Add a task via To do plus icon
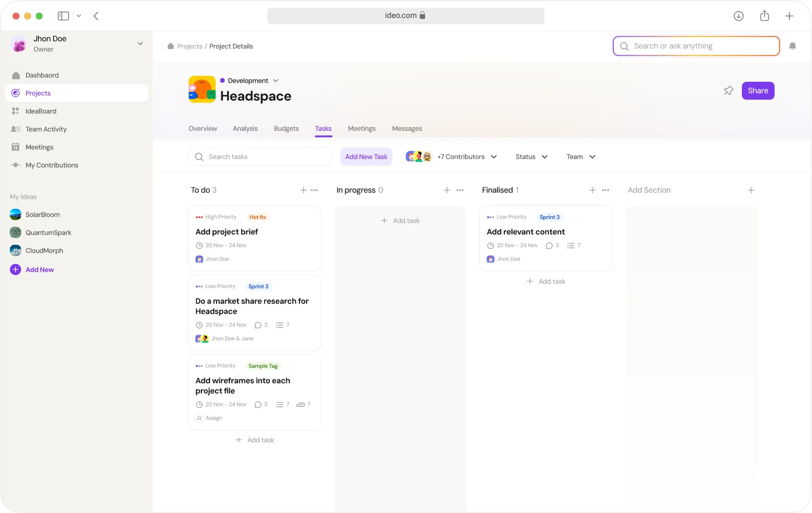The image size is (812, 513). pyautogui.click(x=304, y=190)
